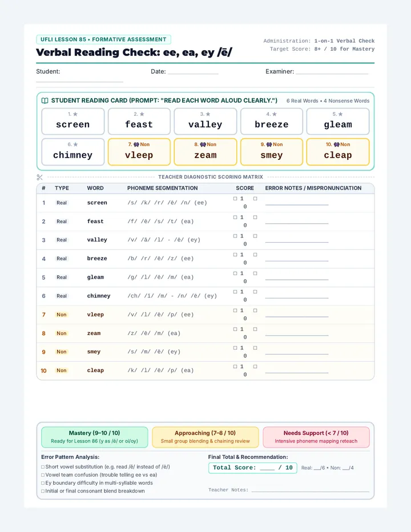Select the Needs Support (< 7 / 10) box
Viewport: 411px width, 532px height.
(316, 437)
